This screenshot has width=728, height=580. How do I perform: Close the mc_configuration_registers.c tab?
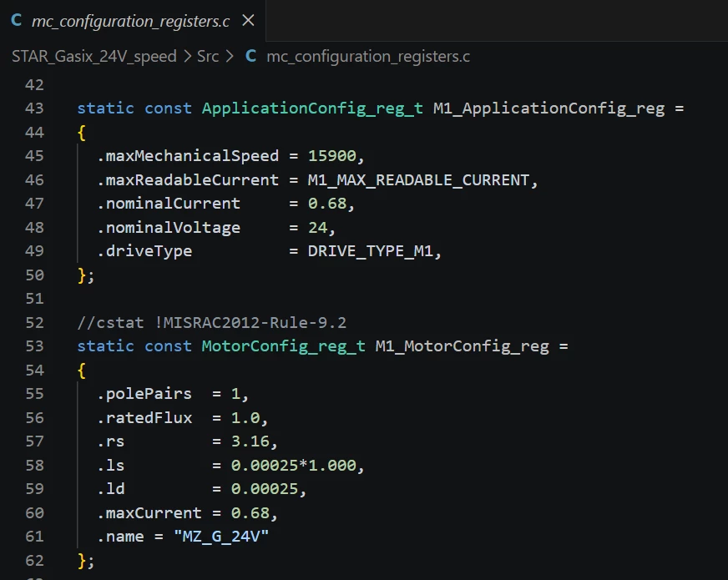click(249, 20)
